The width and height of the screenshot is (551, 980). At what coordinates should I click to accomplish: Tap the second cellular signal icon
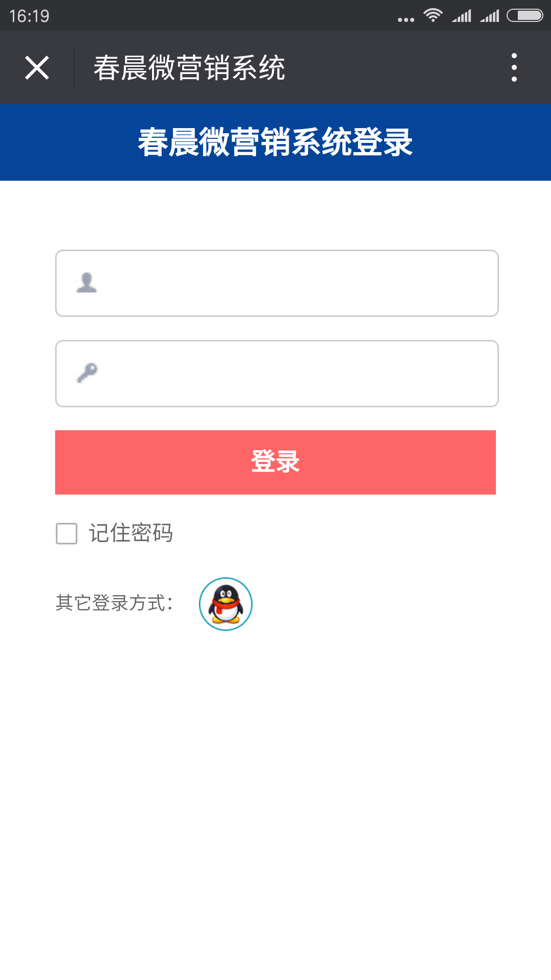[490, 16]
